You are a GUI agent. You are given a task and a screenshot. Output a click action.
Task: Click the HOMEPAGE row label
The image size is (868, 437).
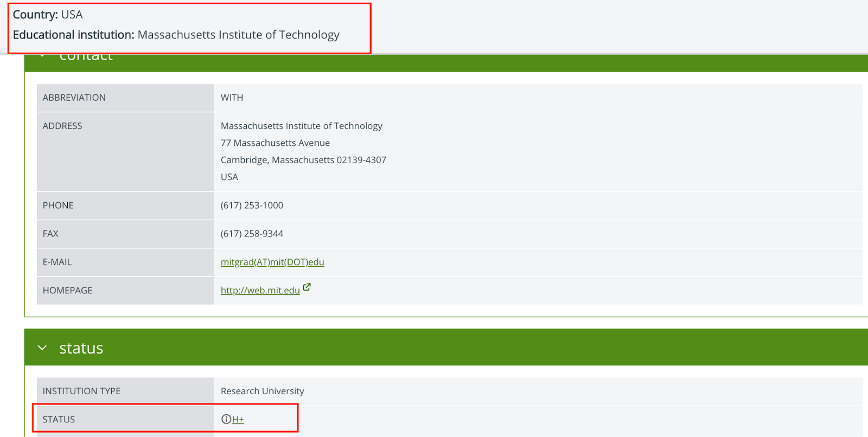coord(67,291)
